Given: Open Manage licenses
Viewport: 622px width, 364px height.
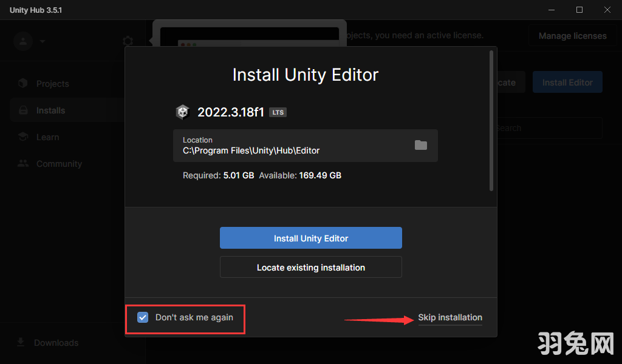Looking at the screenshot, I should pyautogui.click(x=572, y=35).
